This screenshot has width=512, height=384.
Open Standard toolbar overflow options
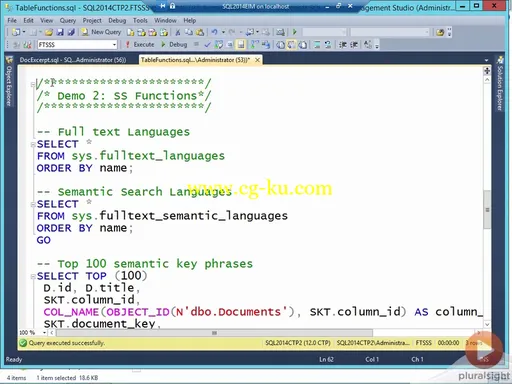click(x=449, y=32)
